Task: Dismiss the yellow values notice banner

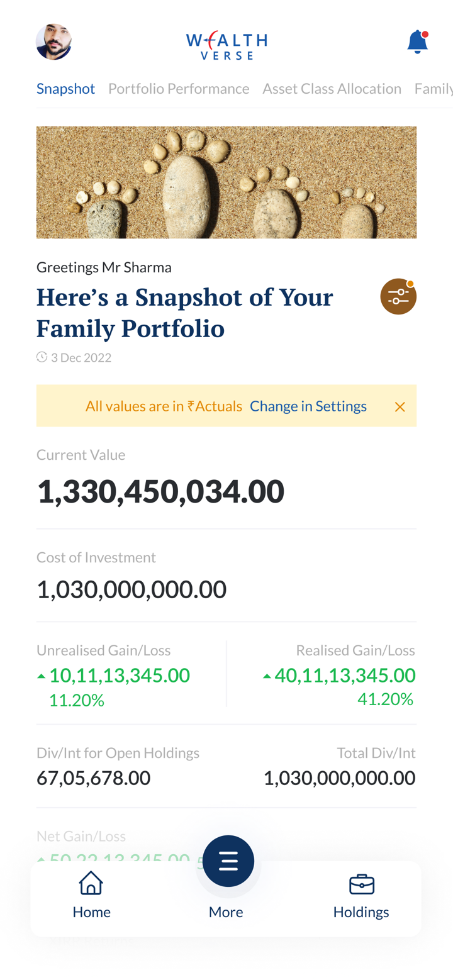Action: click(x=400, y=407)
